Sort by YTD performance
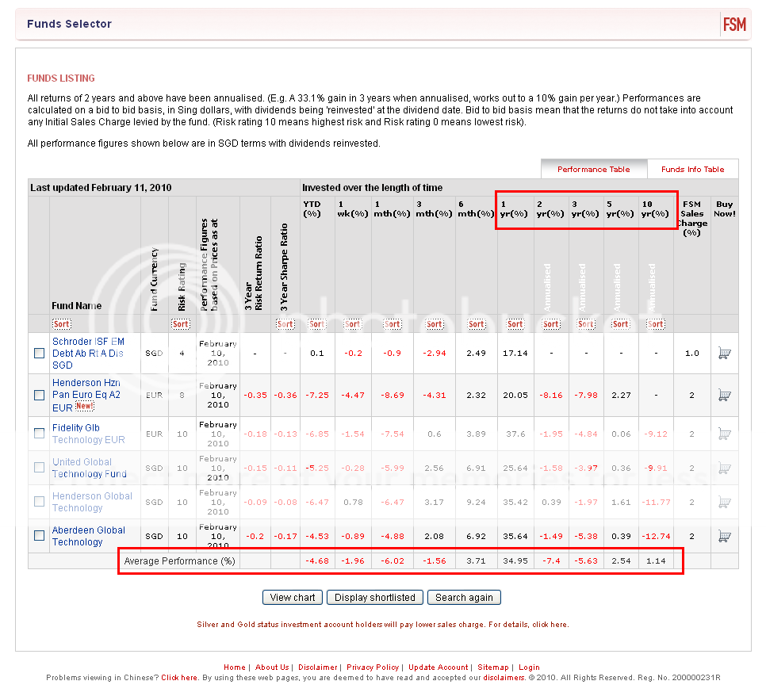 317,324
